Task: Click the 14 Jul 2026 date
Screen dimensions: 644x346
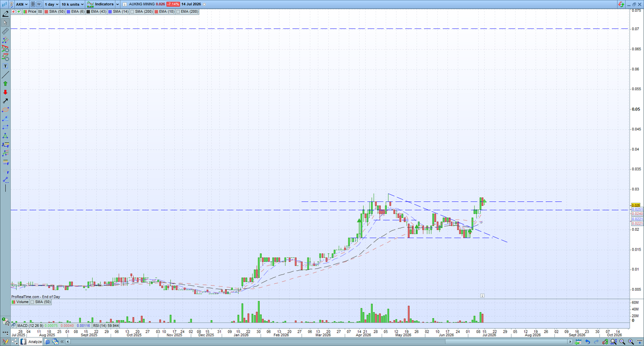Action: coord(191,4)
